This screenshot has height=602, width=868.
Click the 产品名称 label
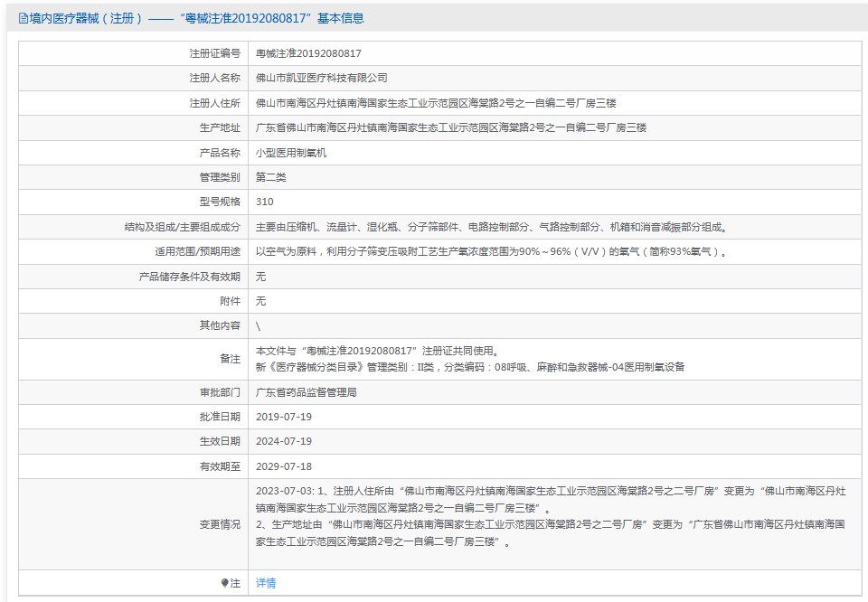point(220,153)
